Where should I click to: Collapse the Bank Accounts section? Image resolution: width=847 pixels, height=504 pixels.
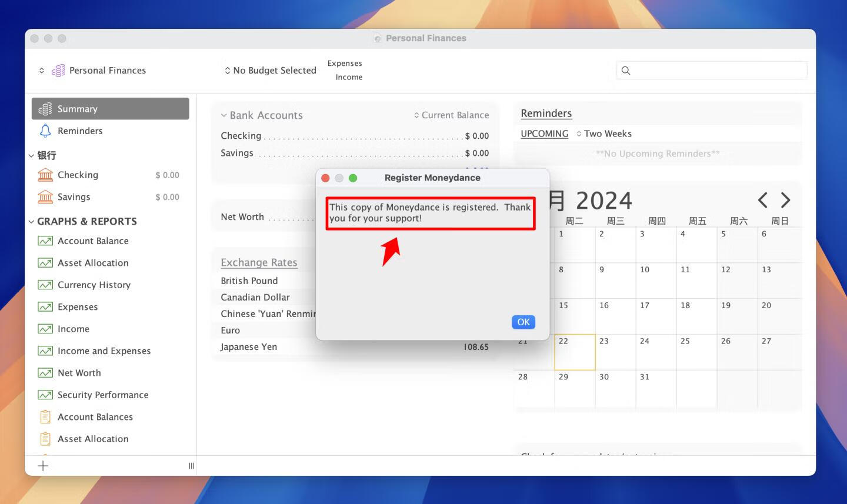tap(224, 115)
